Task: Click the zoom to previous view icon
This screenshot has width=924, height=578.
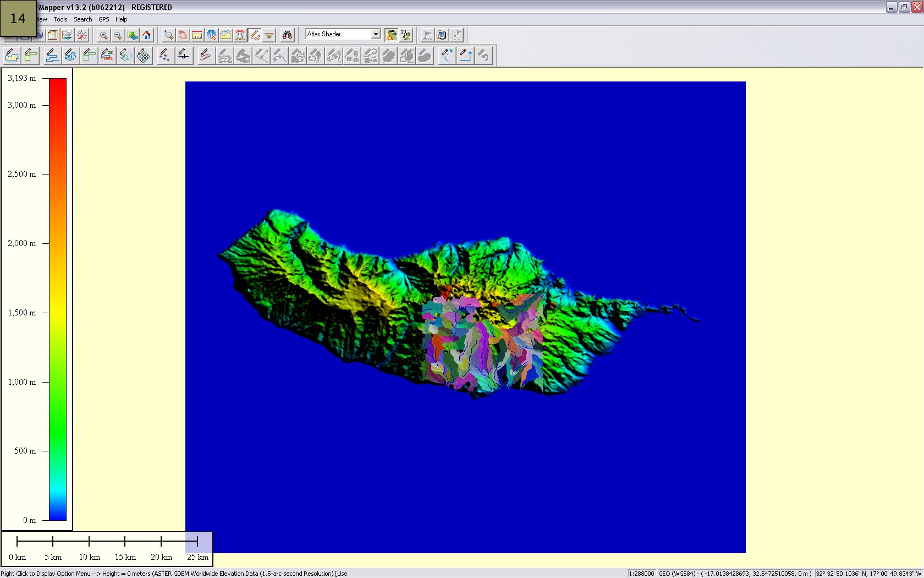Action: [133, 35]
